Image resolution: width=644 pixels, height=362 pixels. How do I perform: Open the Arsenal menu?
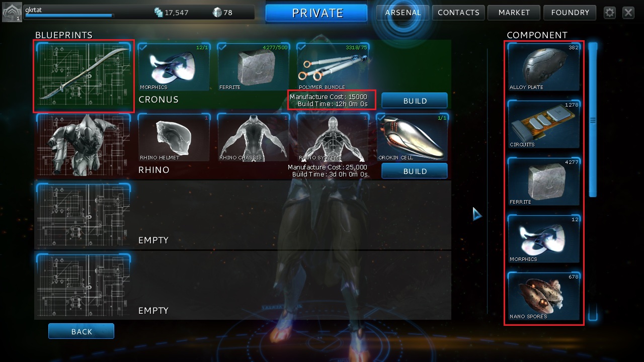click(x=403, y=13)
